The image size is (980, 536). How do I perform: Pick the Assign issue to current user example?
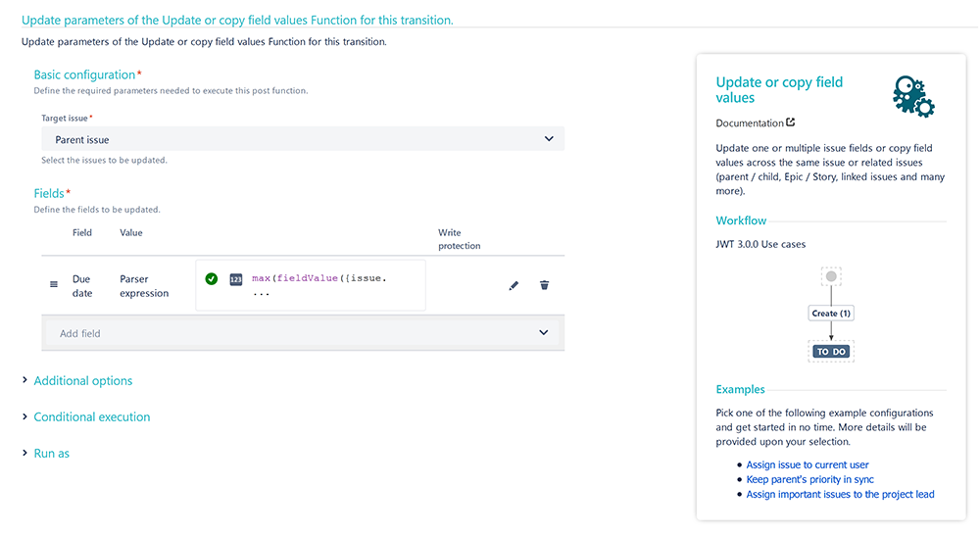coord(807,464)
